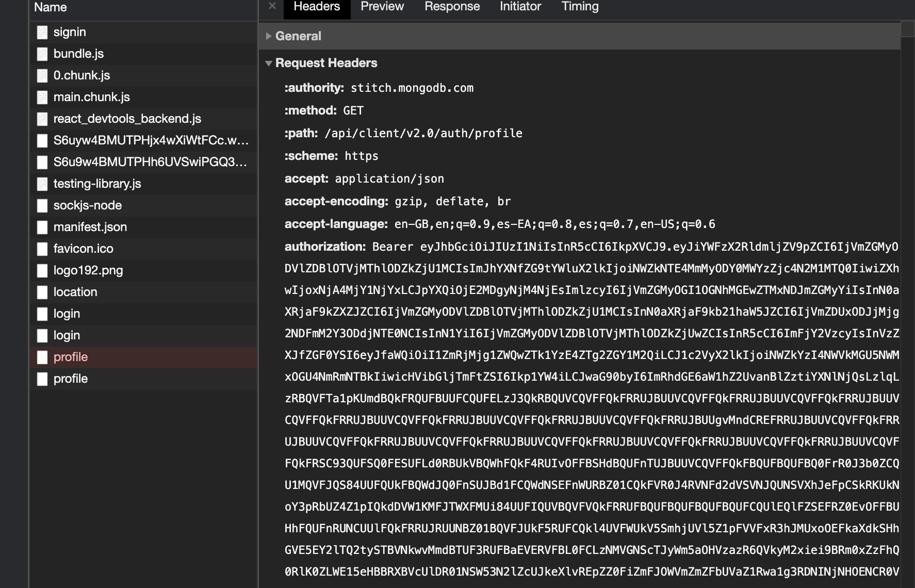
Task: Click the Name column header
Action: click(x=50, y=7)
